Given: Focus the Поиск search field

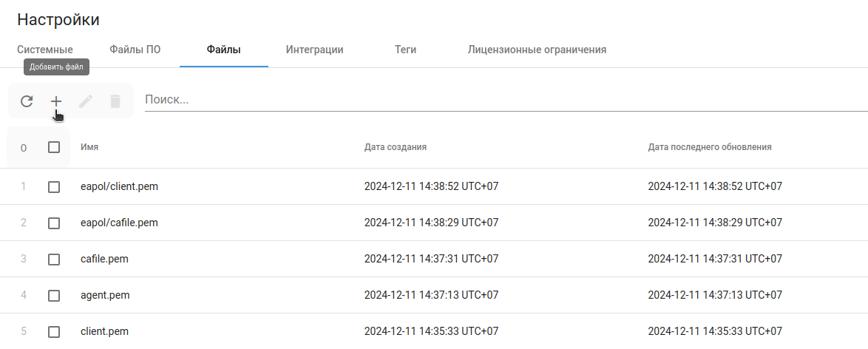Looking at the screenshot, I should click(503, 100).
